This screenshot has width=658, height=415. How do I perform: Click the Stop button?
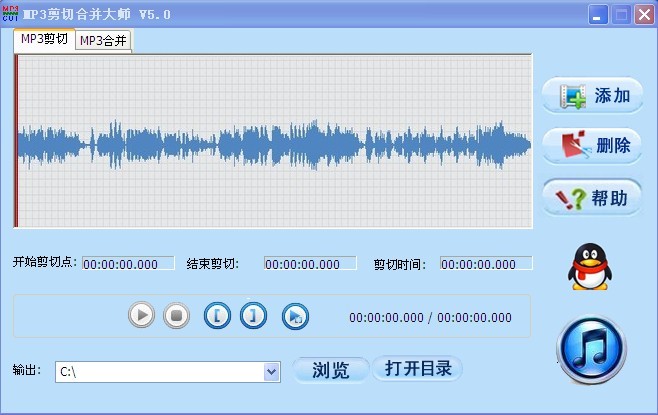pyautogui.click(x=176, y=315)
